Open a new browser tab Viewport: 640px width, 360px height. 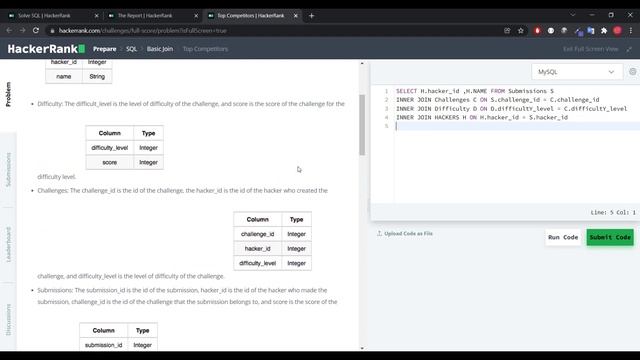[311, 16]
